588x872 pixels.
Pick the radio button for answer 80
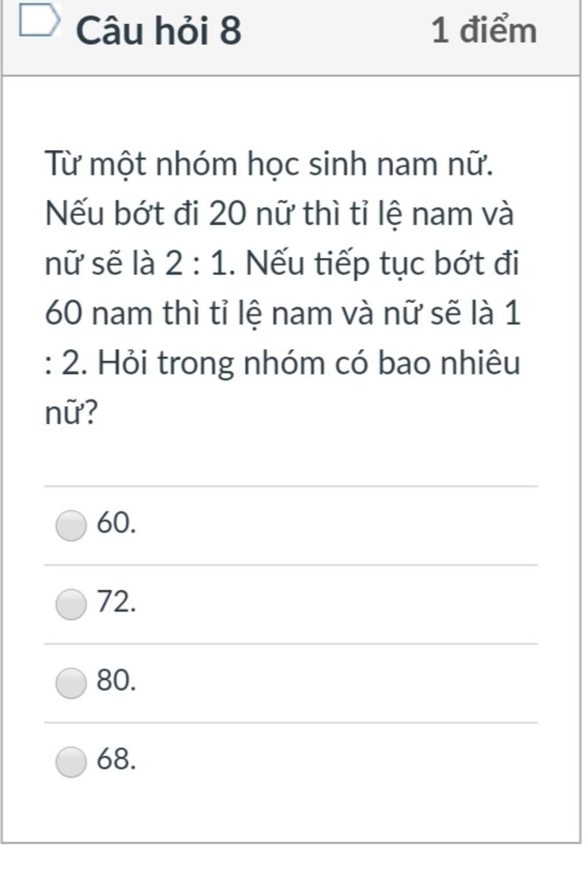click(x=71, y=683)
